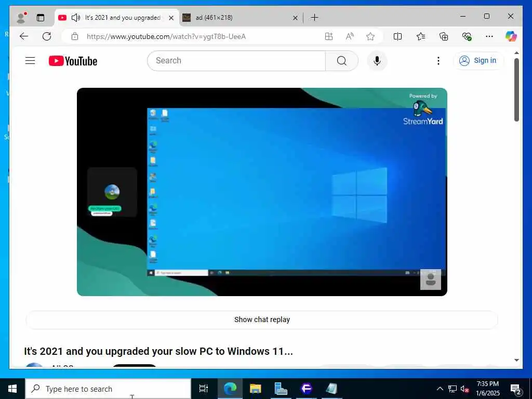This screenshot has width=532, height=399.
Task: Open YouTube settings three-dot menu
Action: [438, 61]
